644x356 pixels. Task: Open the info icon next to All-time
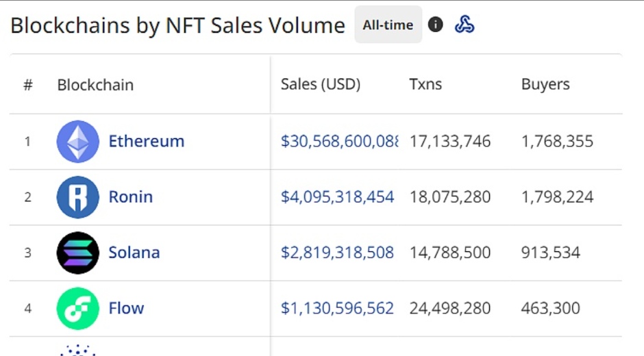[435, 25]
